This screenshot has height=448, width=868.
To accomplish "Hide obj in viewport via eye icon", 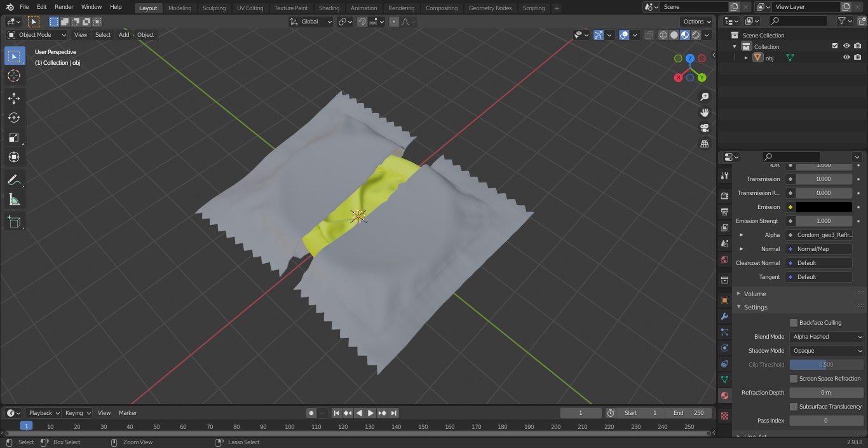I will tap(846, 58).
